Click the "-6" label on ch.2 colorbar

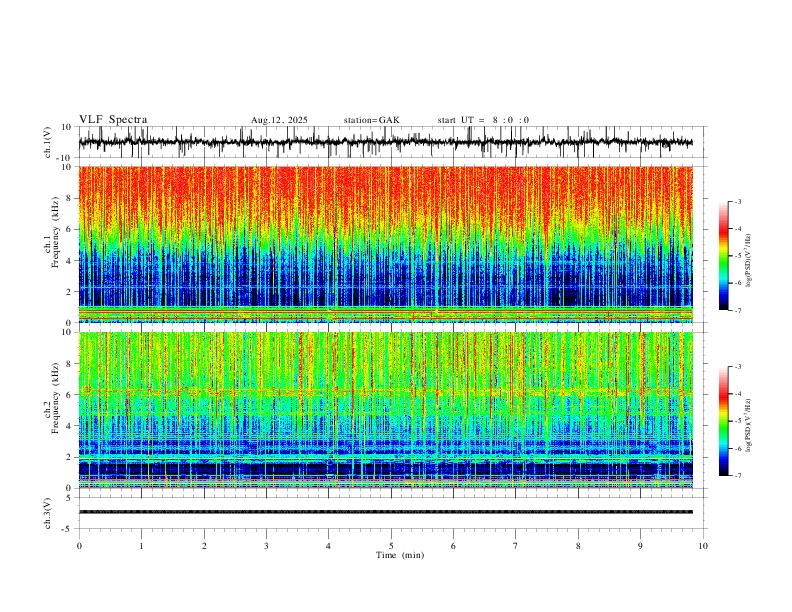[738, 448]
